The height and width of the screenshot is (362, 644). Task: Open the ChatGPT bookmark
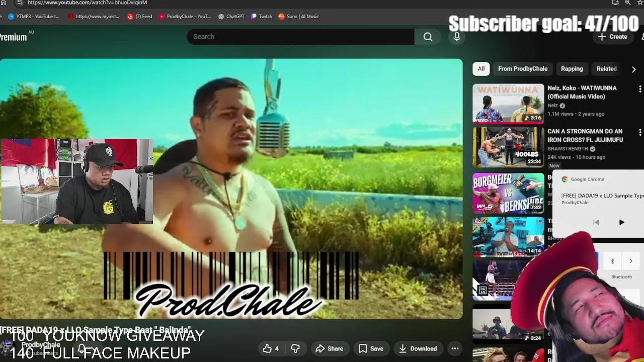click(x=231, y=17)
